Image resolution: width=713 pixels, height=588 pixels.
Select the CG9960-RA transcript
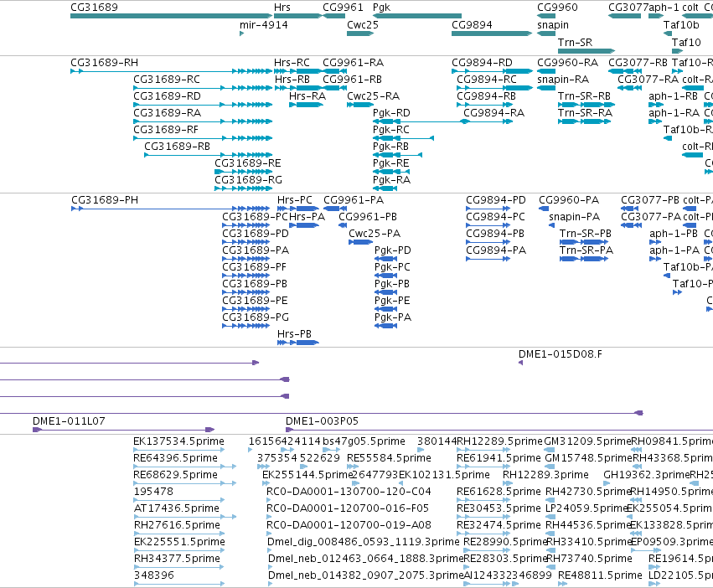[546, 71]
